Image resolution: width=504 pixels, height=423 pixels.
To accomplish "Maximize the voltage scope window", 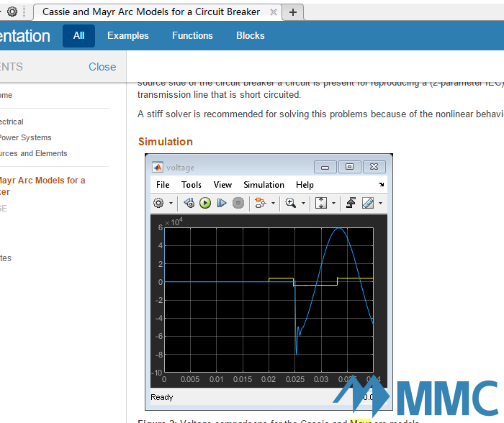I will [x=349, y=167].
